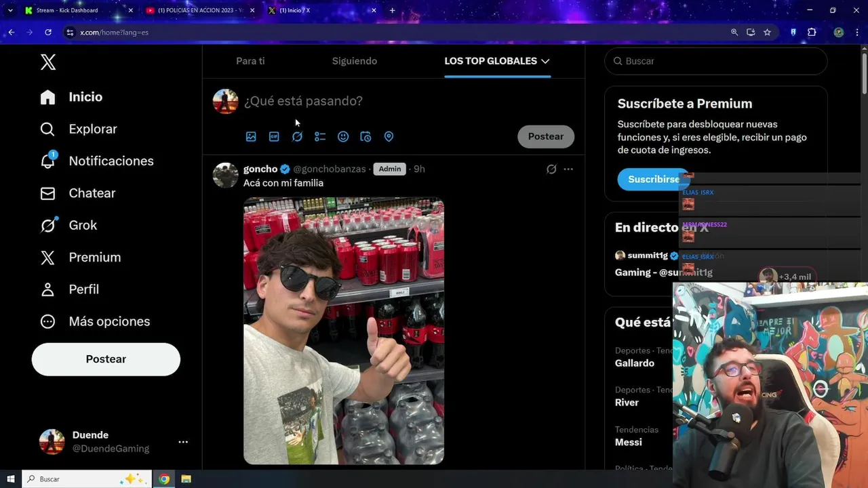Click Grok icon in composer toolbar
This screenshot has width=868, height=488.
tap(297, 136)
